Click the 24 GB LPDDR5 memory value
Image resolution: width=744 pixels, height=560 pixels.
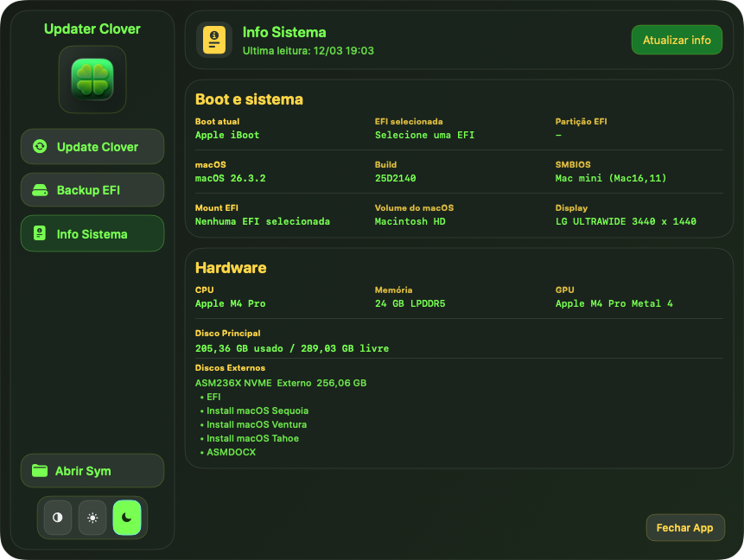pos(410,303)
